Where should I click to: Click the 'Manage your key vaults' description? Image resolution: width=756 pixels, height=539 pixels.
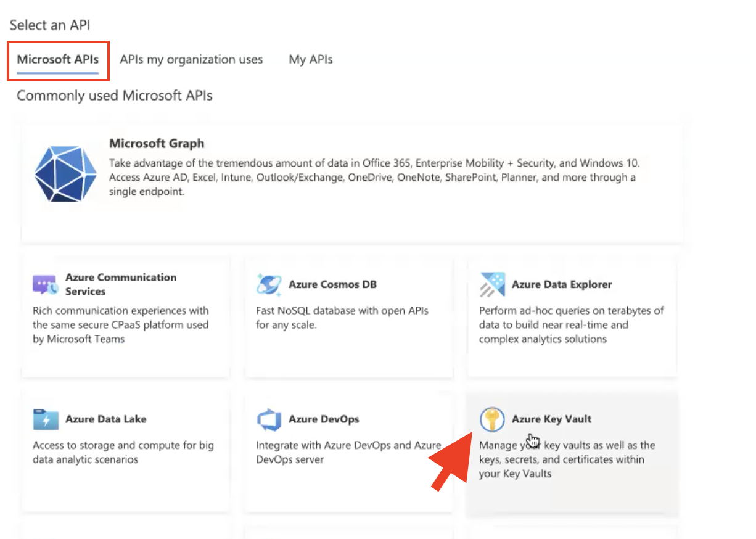[567, 459]
